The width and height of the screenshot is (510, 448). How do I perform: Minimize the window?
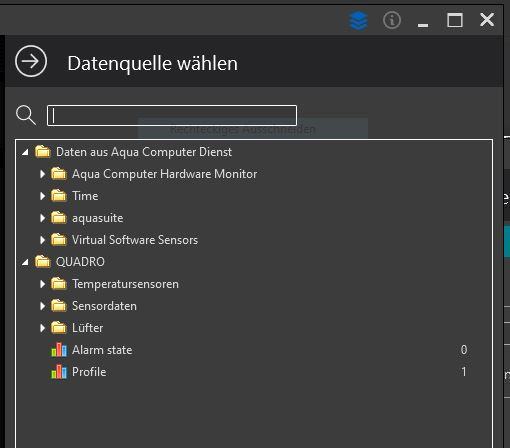423,25
